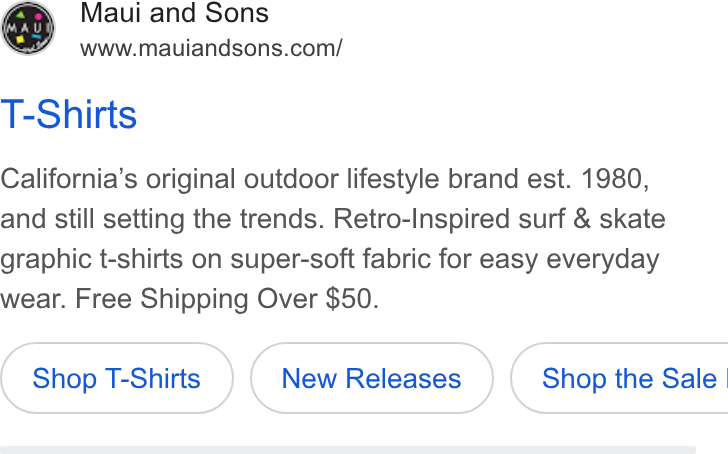Click "and still setting the trends" text
The image size is (728, 454).
point(162,219)
